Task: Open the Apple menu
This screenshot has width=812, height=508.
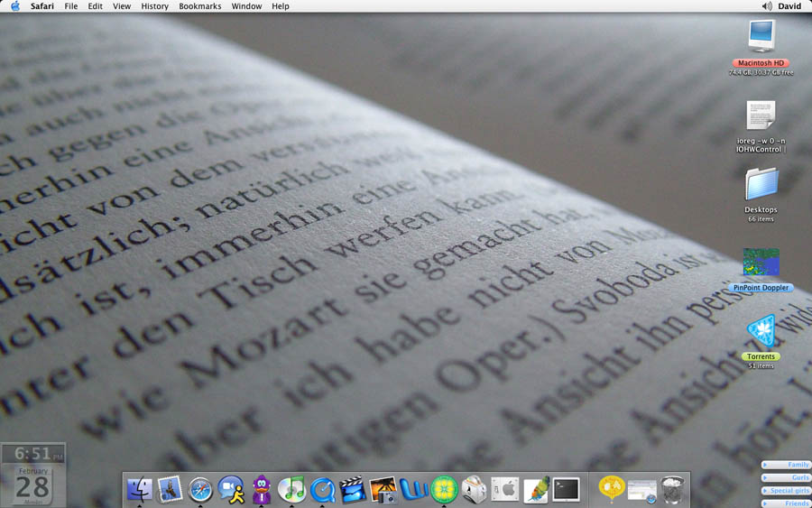Action: click(15, 6)
